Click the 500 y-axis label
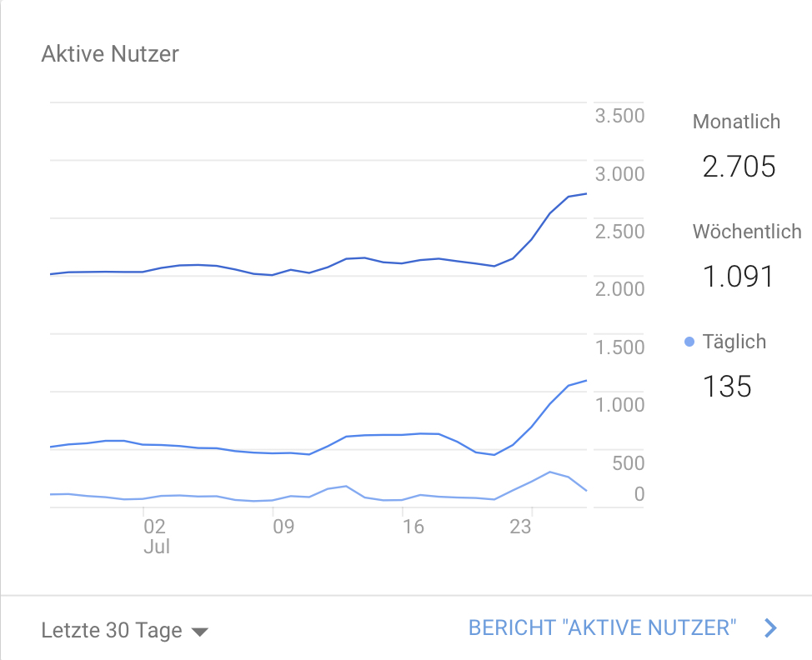The height and width of the screenshot is (660, 812). [628, 463]
